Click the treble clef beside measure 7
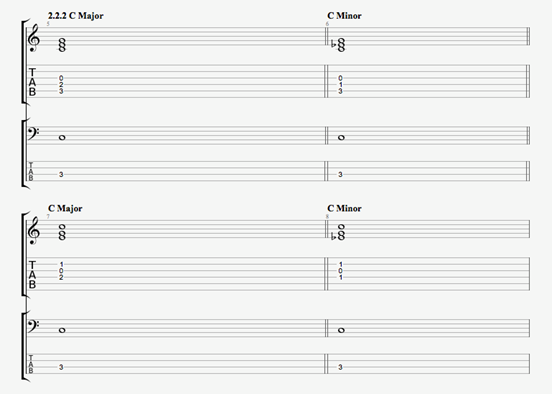Image resolution: width=552 pixels, height=394 pixels. click(34, 231)
